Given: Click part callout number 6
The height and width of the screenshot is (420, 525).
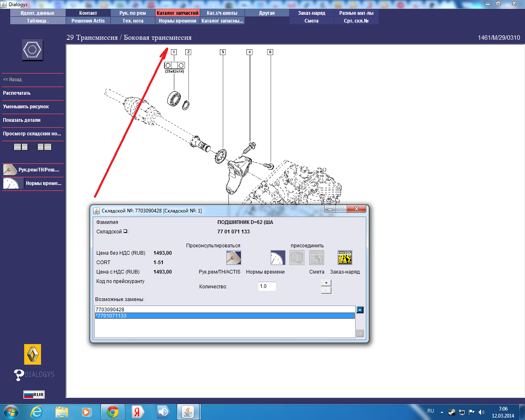Looking at the screenshot, I should point(270,52).
